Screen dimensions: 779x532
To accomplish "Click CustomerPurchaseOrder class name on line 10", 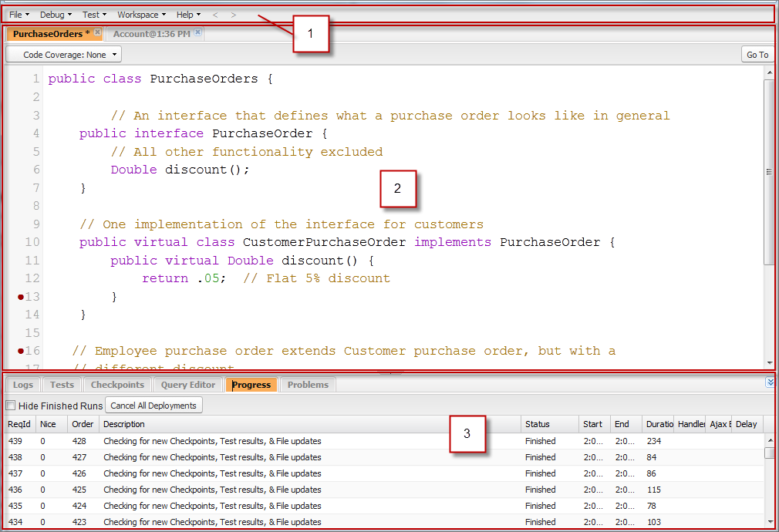I will point(324,242).
